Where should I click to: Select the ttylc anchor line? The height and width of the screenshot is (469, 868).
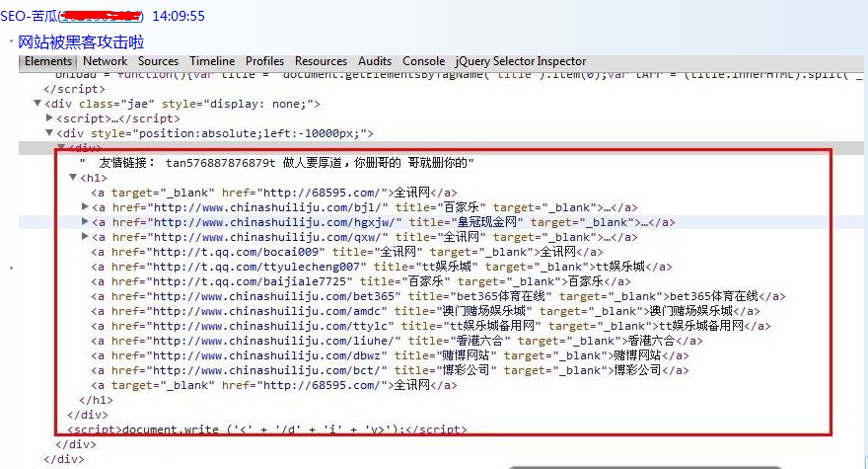[x=431, y=326]
